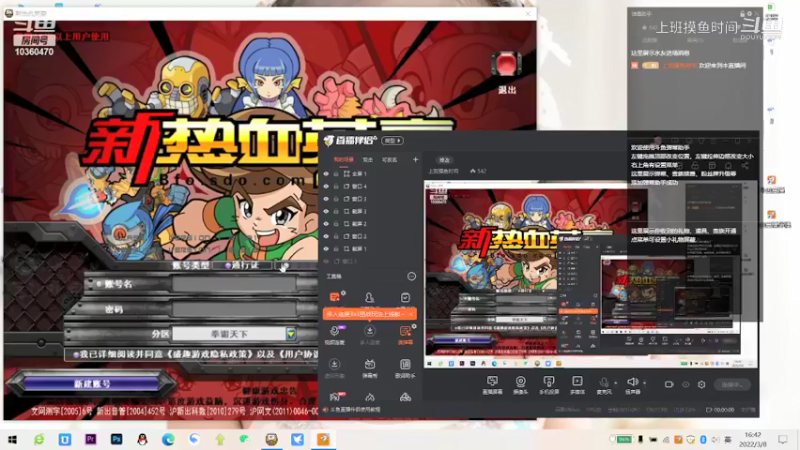Viewport: 800px width, 450px height.
Task: Hide the 窗口 3 source
Action: tap(326, 199)
